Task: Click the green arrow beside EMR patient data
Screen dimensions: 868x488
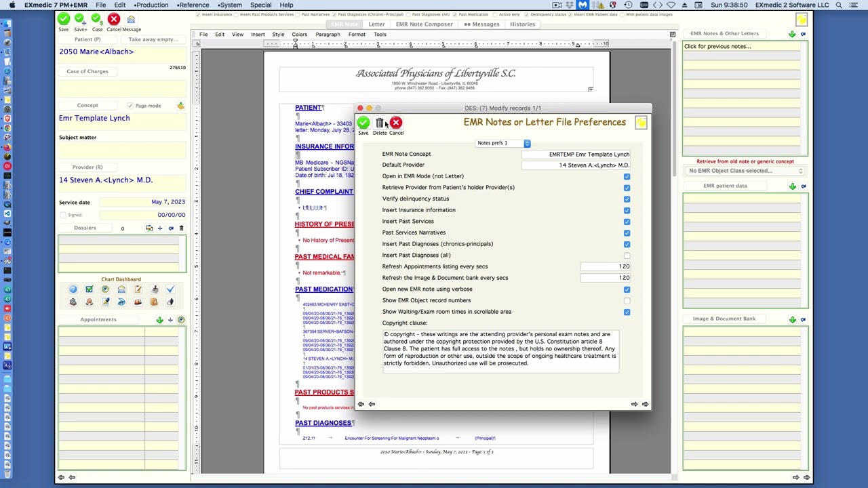Action: pos(792,186)
